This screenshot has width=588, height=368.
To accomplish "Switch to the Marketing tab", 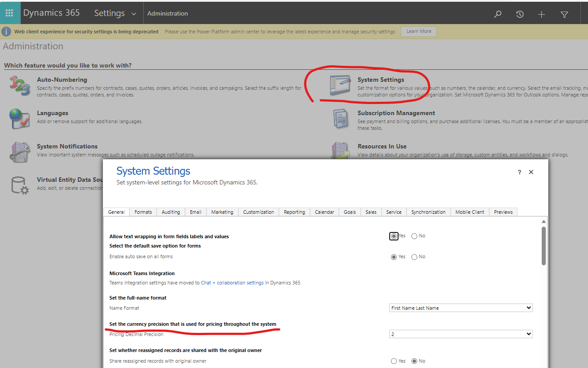I will point(222,212).
